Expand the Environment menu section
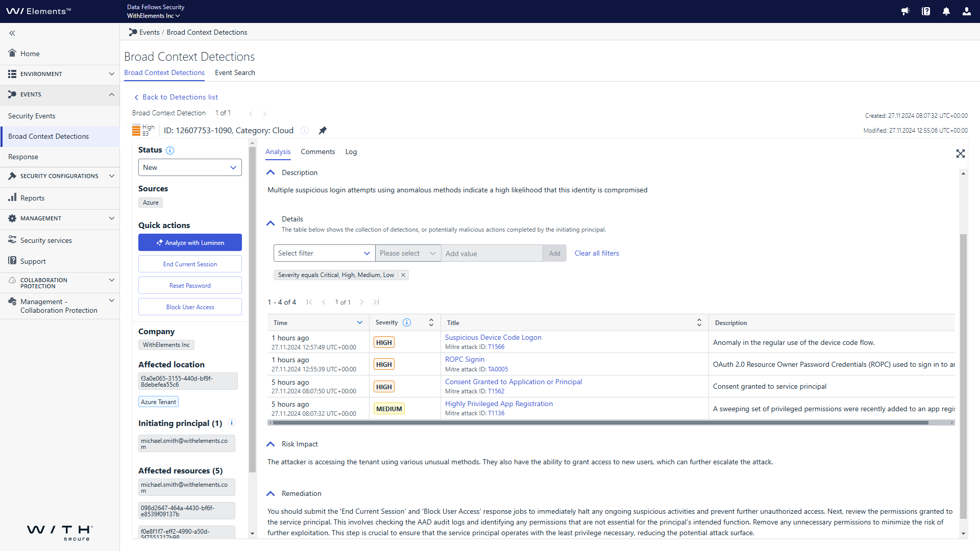Image resolution: width=980 pixels, height=551 pixels. [60, 74]
